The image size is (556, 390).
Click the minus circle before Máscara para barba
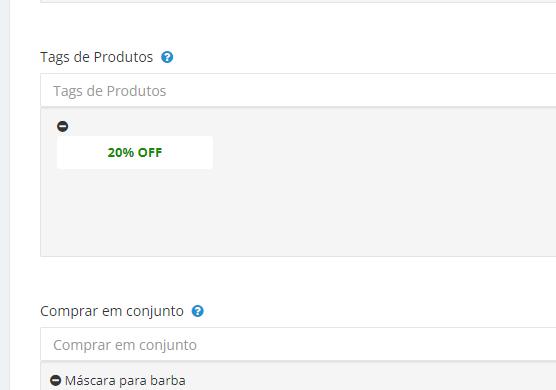tap(56, 380)
